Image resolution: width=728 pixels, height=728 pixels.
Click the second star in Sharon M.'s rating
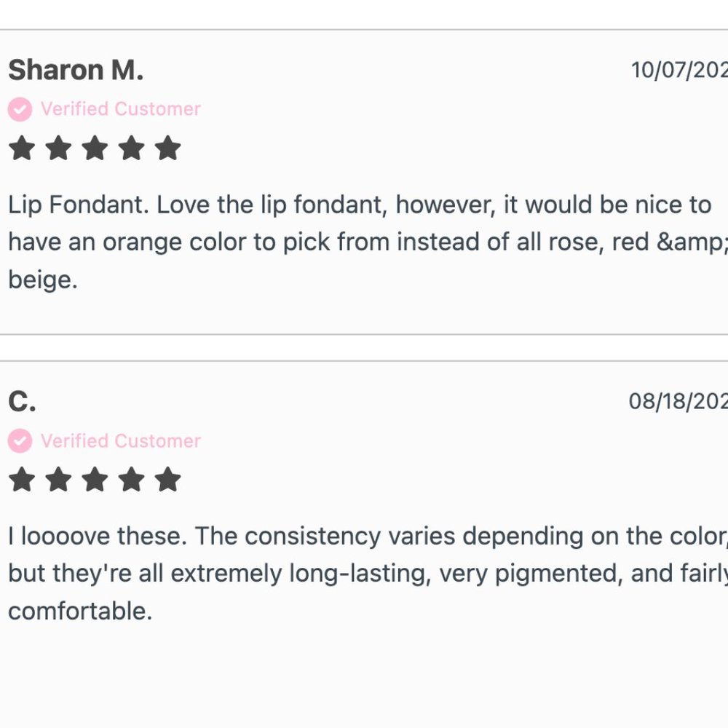[x=58, y=148]
